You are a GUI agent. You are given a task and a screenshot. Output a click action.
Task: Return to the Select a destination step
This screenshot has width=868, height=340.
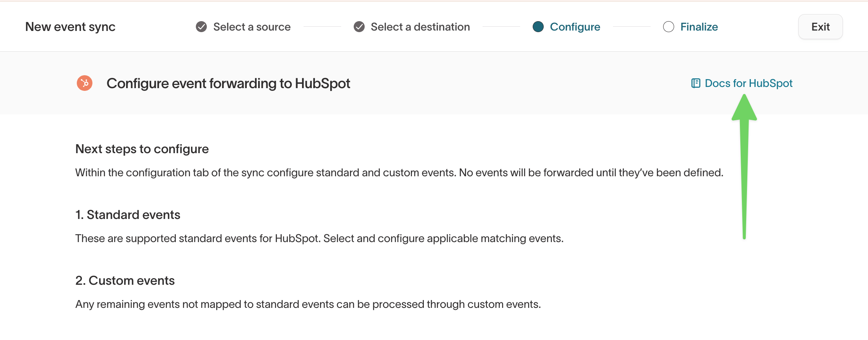tap(420, 27)
